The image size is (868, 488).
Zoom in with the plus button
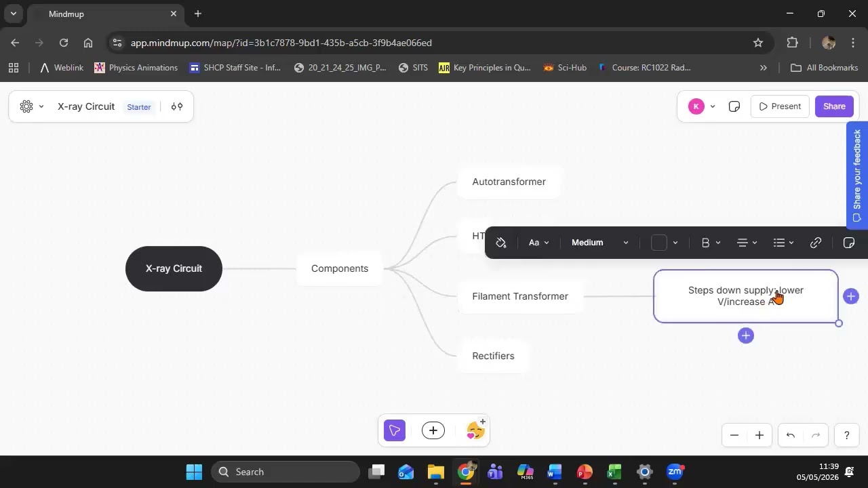(759, 435)
